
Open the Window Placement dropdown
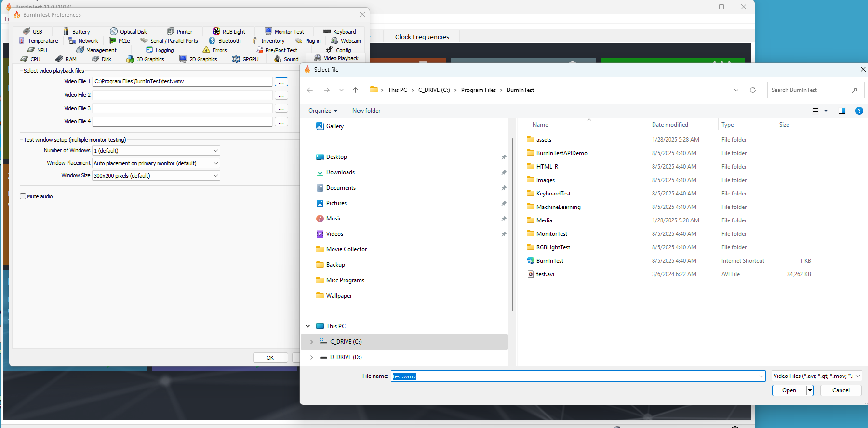(156, 163)
